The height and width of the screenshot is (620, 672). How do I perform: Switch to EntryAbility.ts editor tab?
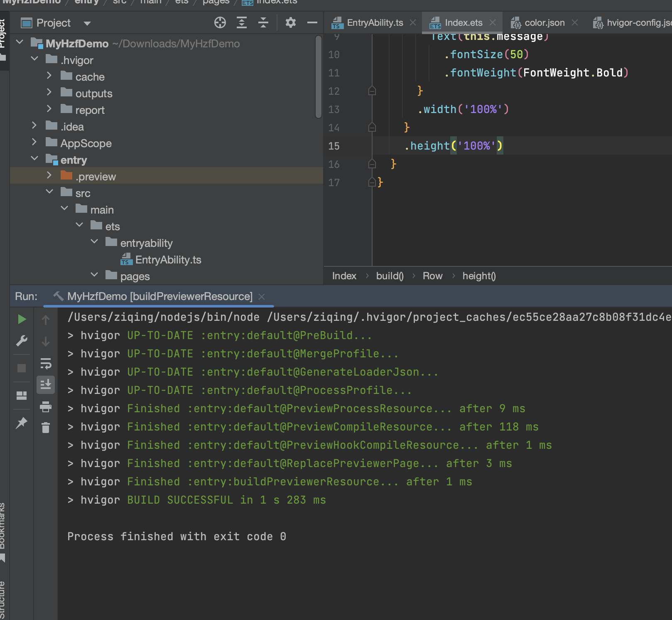pos(375,23)
